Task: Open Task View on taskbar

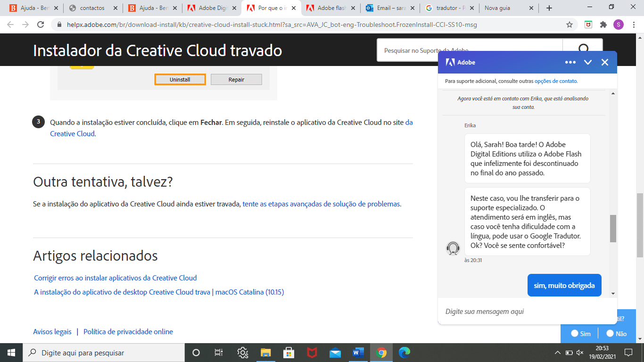Action: point(219,353)
